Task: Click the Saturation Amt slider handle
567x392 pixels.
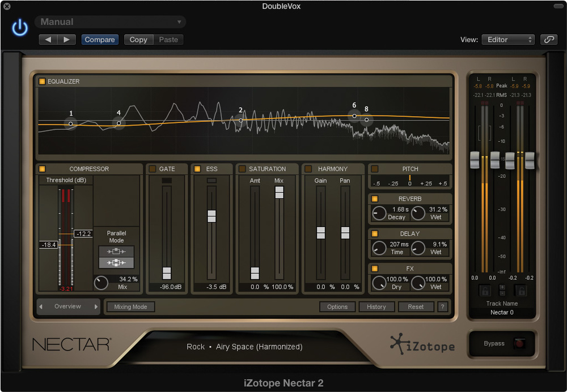Action: [255, 273]
